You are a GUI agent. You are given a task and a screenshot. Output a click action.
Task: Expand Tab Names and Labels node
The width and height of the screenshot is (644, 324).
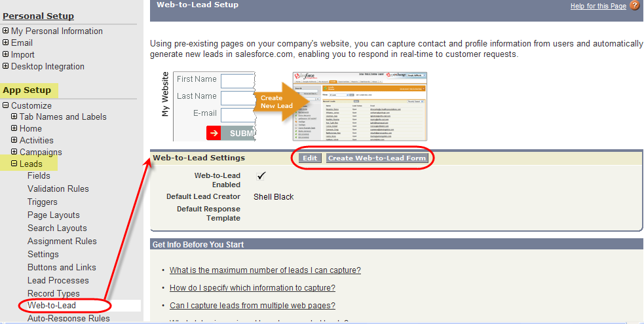click(x=14, y=117)
